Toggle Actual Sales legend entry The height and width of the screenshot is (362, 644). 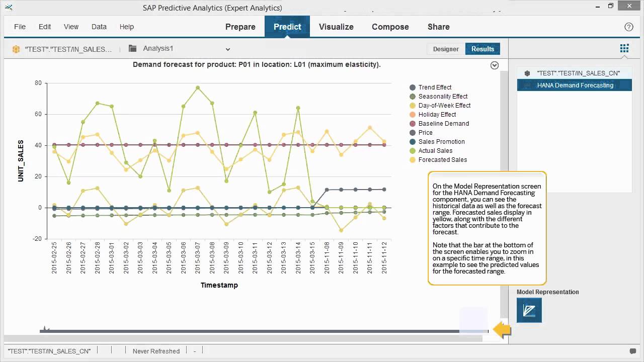coord(431,151)
